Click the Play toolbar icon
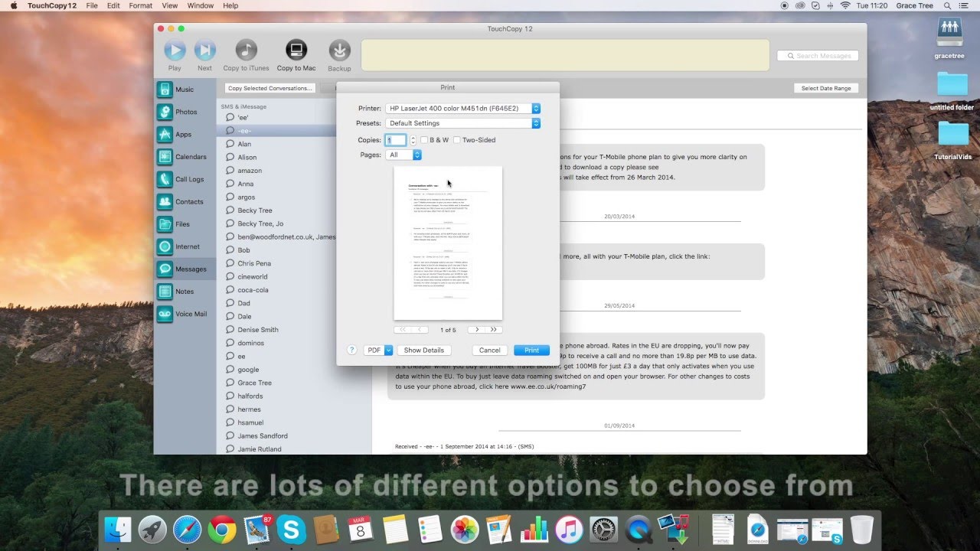Screen dimensions: 980x551 pos(175,51)
